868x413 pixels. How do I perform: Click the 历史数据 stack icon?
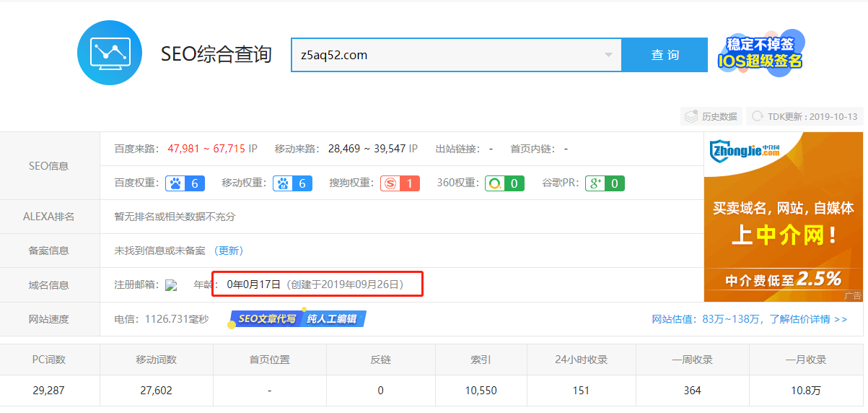click(x=691, y=116)
